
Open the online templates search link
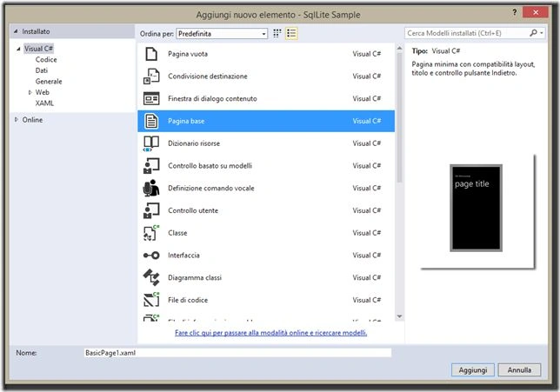pyautogui.click(x=270, y=333)
